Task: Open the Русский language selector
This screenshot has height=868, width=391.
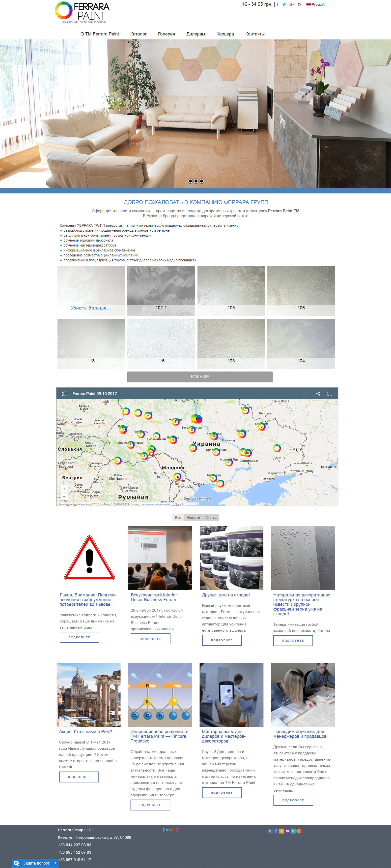Action: pyautogui.click(x=316, y=4)
